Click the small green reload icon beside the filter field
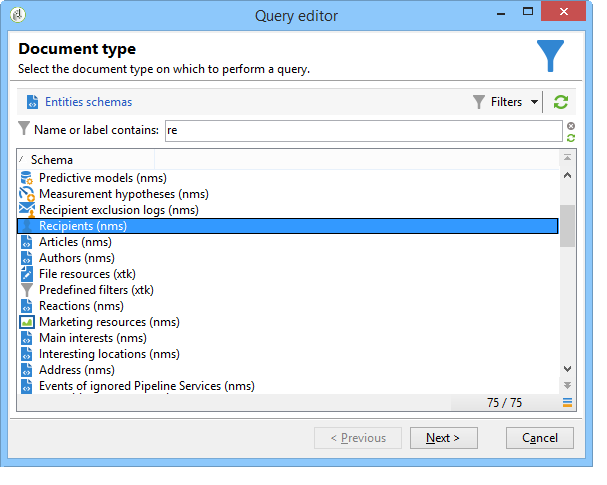The width and height of the screenshot is (607, 485). (571, 138)
